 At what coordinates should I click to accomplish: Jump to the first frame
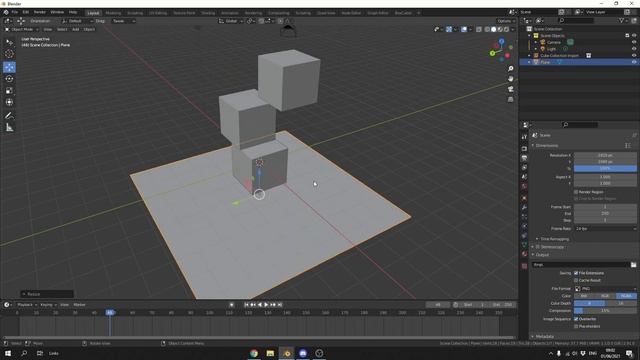246,304
